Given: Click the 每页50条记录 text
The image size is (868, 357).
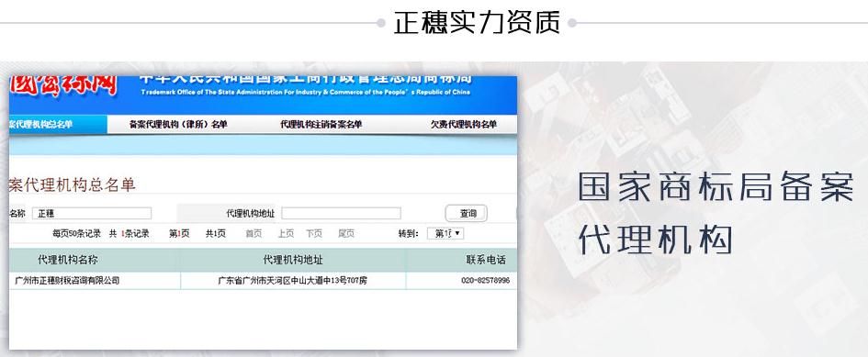Looking at the screenshot, I should 76,234.
